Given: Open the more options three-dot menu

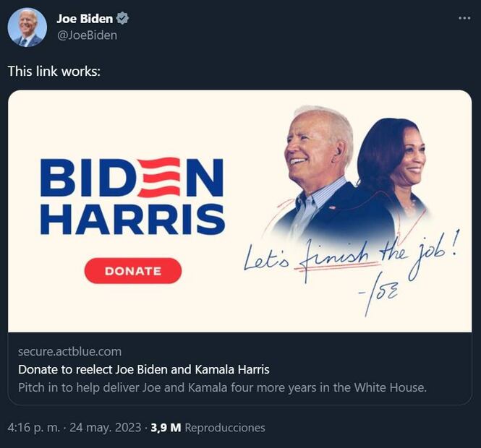Looking at the screenshot, I should click(464, 18).
